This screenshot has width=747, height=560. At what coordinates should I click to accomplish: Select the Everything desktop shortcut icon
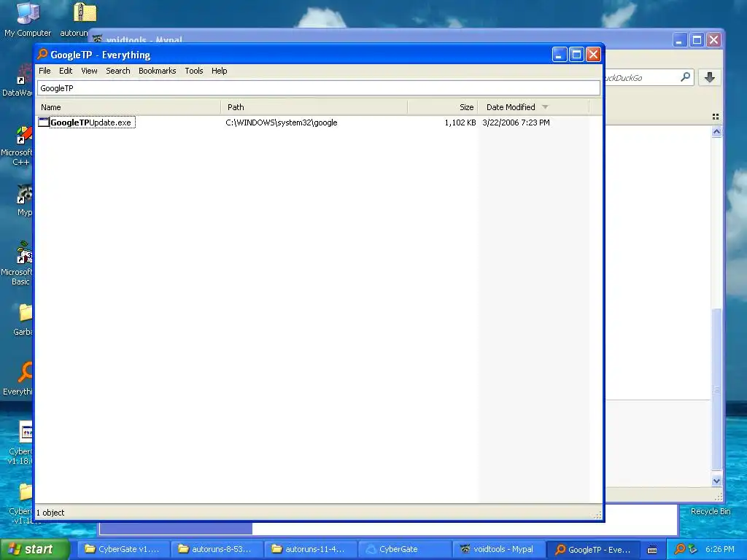[25, 373]
